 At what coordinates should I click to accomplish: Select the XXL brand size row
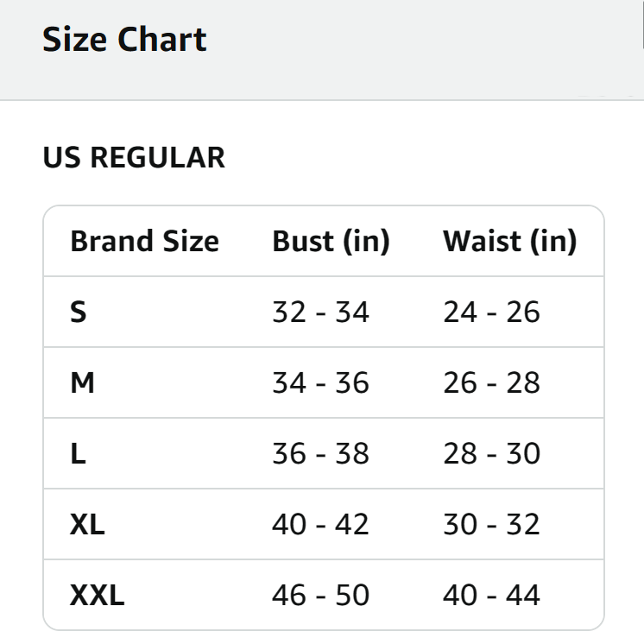tap(97, 595)
